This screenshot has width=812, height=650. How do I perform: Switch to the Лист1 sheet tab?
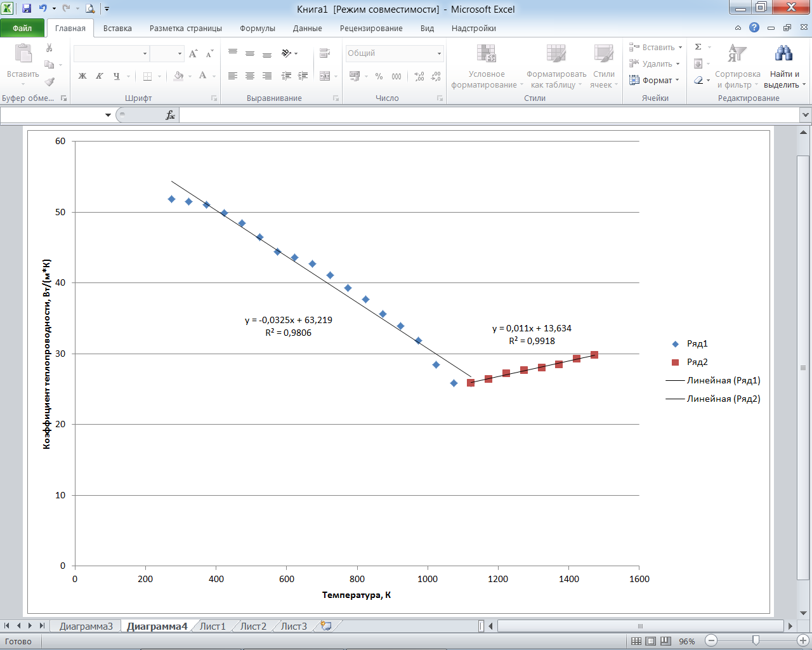click(x=213, y=627)
